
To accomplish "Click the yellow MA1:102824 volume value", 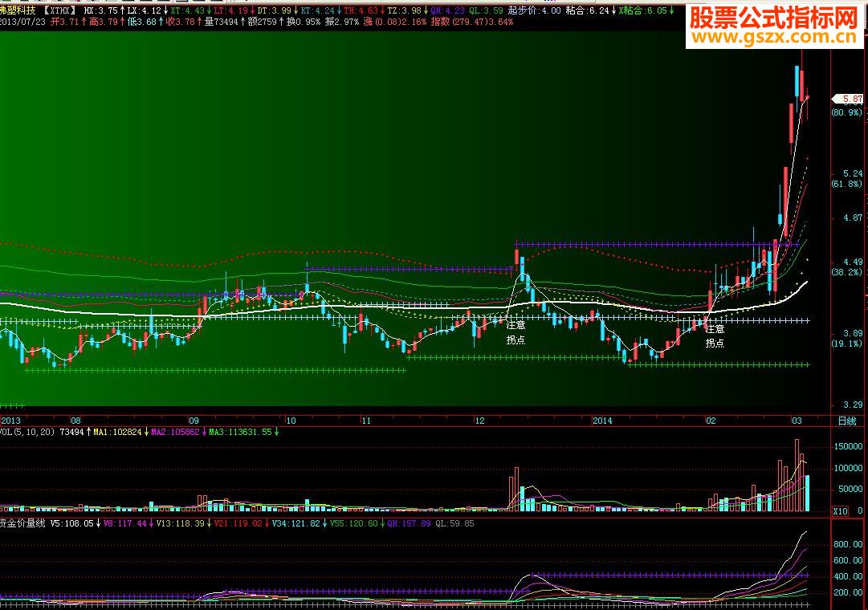I will pos(117,432).
